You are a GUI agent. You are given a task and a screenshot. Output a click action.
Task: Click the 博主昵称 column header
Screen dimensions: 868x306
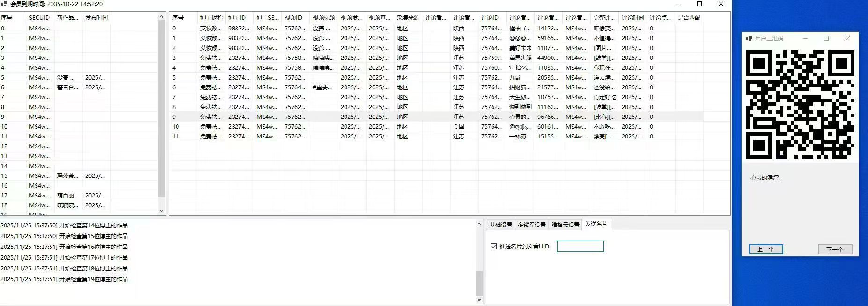(x=212, y=18)
